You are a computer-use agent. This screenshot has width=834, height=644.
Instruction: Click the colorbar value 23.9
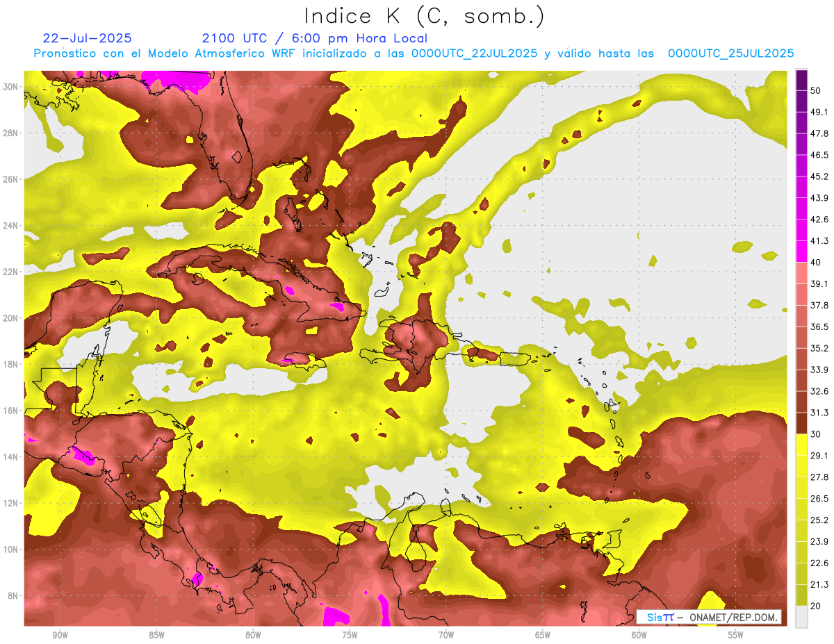pos(819,541)
